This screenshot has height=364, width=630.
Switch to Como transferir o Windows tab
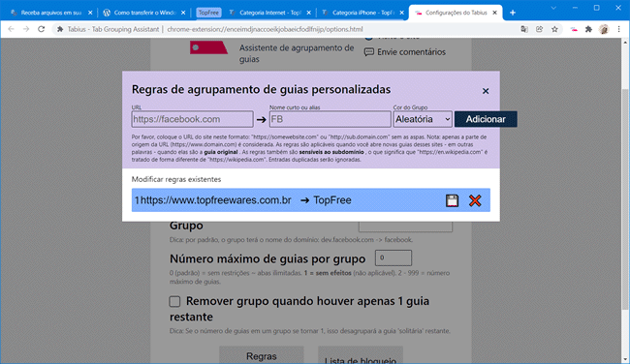click(x=143, y=13)
